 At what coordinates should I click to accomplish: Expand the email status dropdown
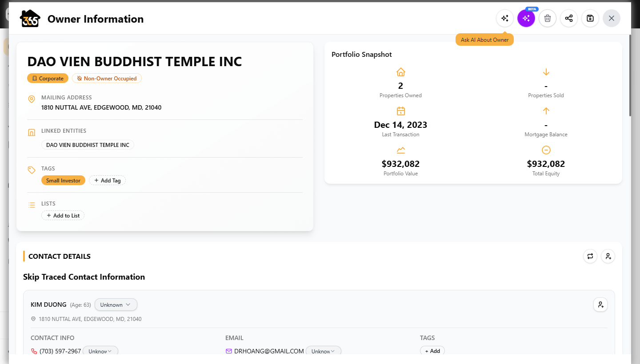click(x=324, y=351)
